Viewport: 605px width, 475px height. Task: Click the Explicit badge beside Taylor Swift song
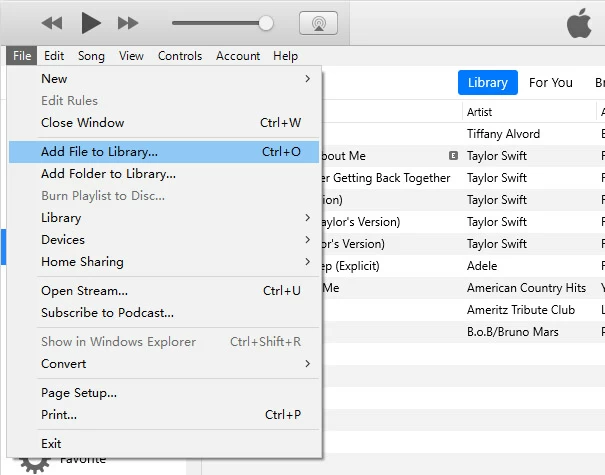click(454, 156)
